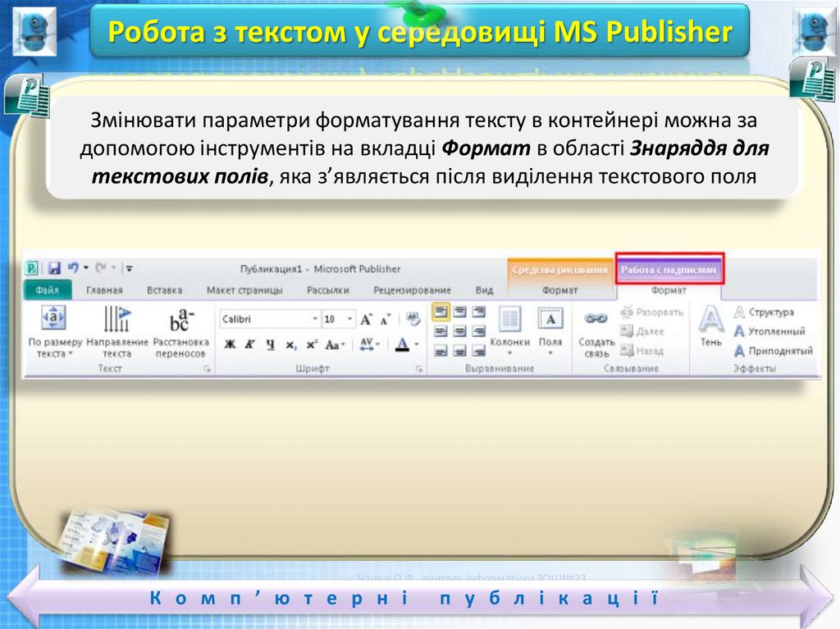Switch to the Вставка tab
This screenshot has height=629, width=840.
click(x=164, y=290)
